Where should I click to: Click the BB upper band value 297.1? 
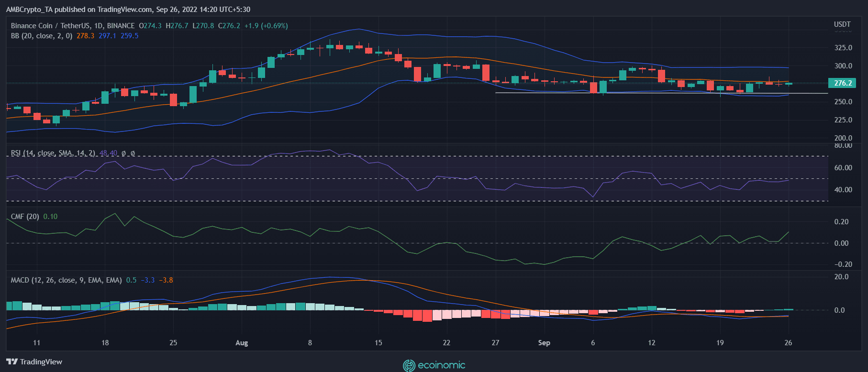pos(107,36)
